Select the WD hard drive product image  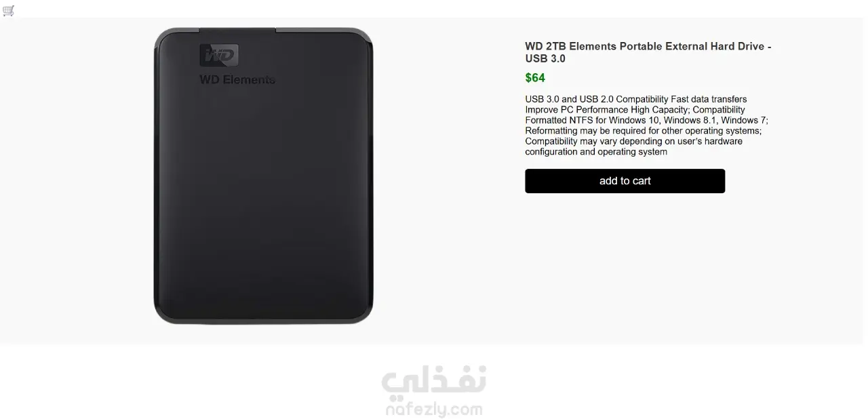coord(263,176)
